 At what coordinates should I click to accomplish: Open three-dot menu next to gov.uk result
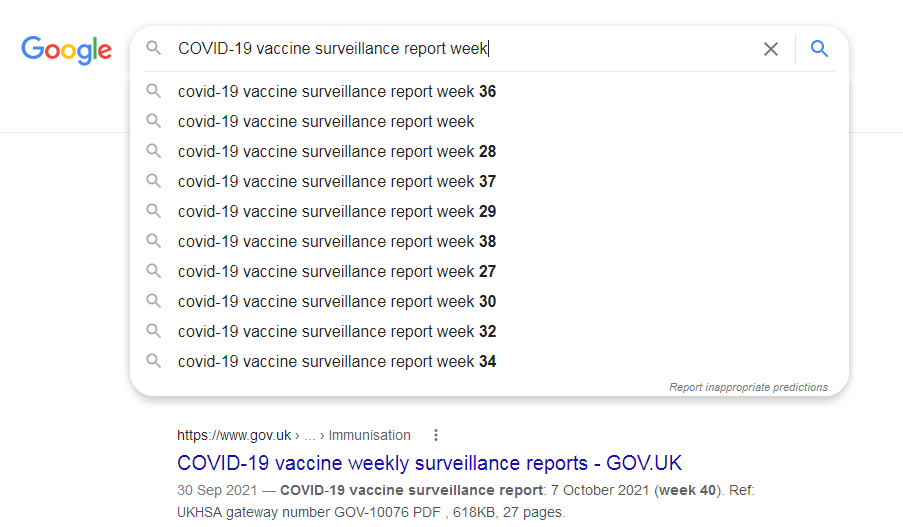click(435, 435)
